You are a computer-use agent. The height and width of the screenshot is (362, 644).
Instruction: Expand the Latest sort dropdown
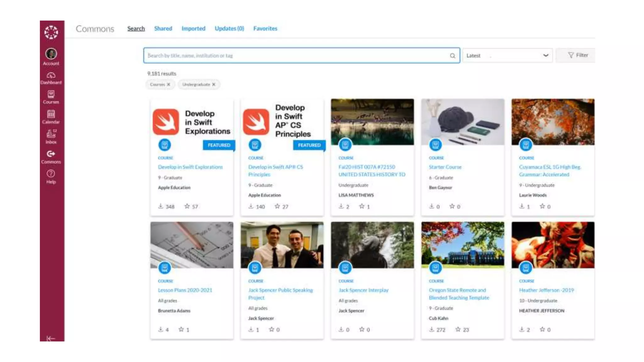click(x=507, y=56)
